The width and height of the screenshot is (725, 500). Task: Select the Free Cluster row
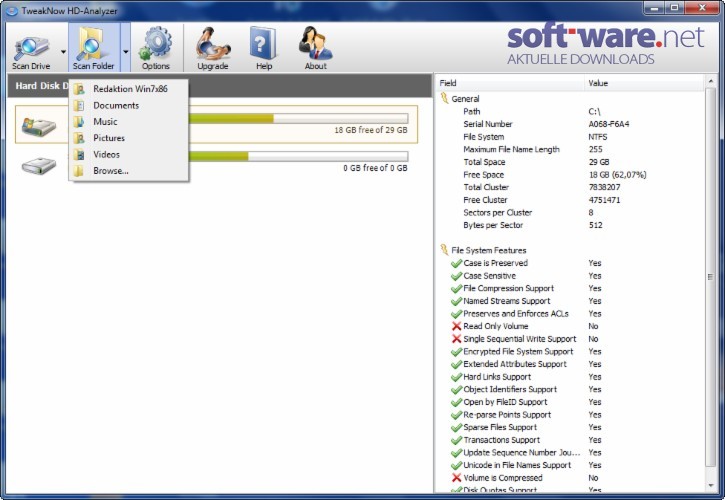pyautogui.click(x=570, y=200)
